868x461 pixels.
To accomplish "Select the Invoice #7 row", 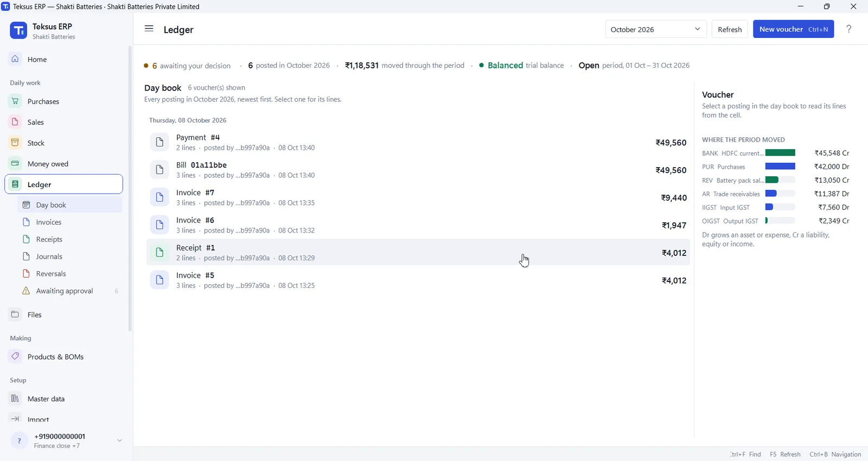I will [x=418, y=197].
